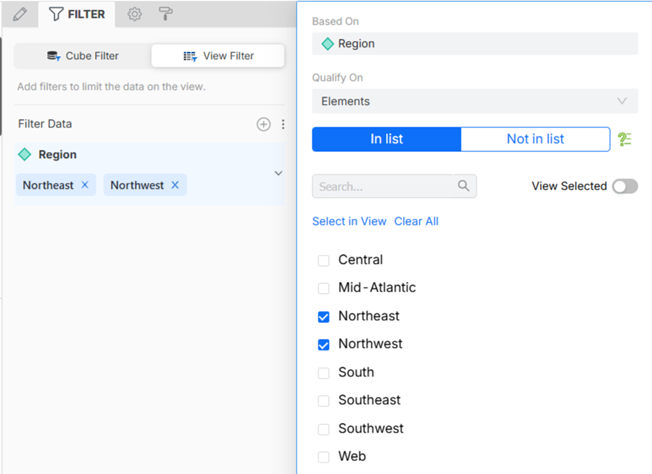
Task: Click the Select in View link
Action: pyautogui.click(x=349, y=221)
